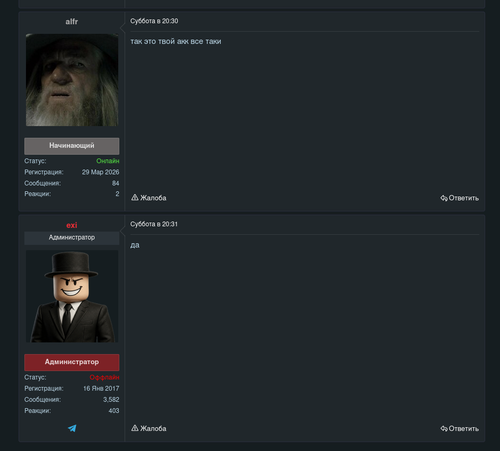Open alfr's username link

point(72,22)
